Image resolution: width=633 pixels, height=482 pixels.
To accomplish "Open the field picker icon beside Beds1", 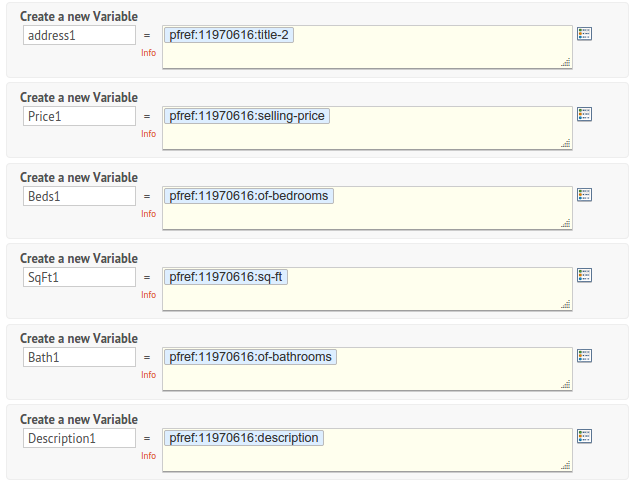I will (585, 194).
